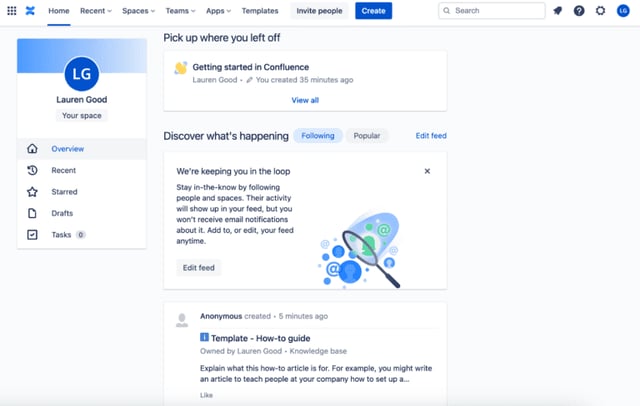
Task: Click the View all link
Action: click(305, 100)
